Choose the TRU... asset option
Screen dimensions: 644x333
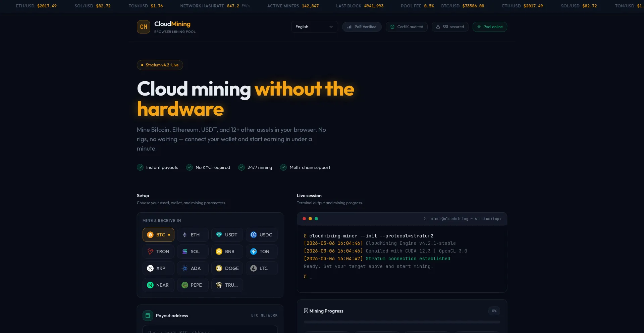(227, 285)
